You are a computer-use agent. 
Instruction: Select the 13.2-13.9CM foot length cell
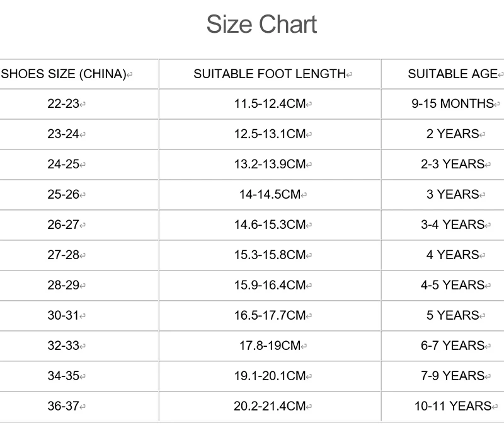tap(270, 164)
